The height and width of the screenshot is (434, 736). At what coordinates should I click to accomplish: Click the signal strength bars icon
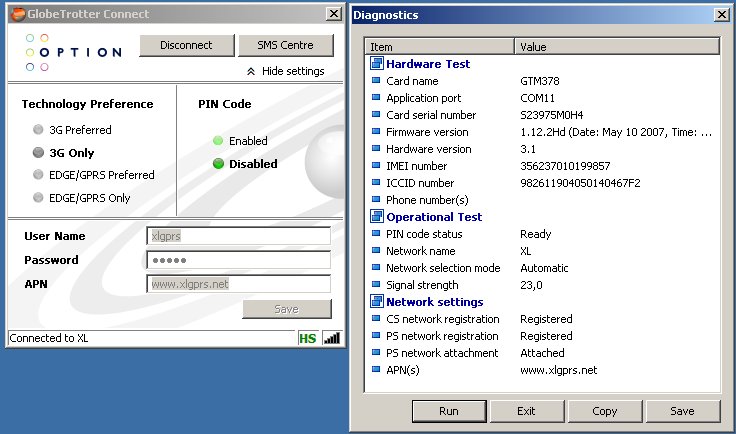(331, 338)
